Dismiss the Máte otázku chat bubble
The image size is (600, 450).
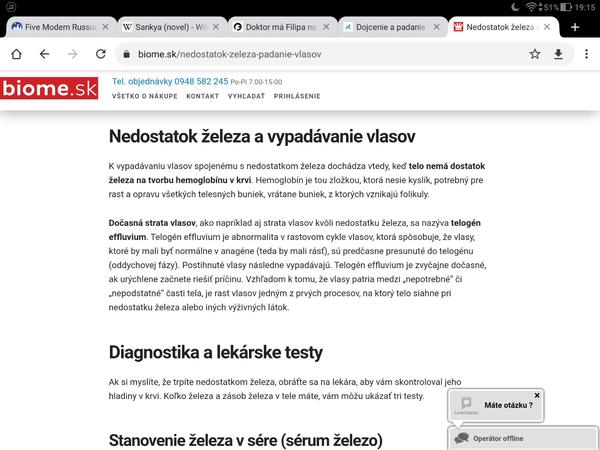(x=537, y=395)
